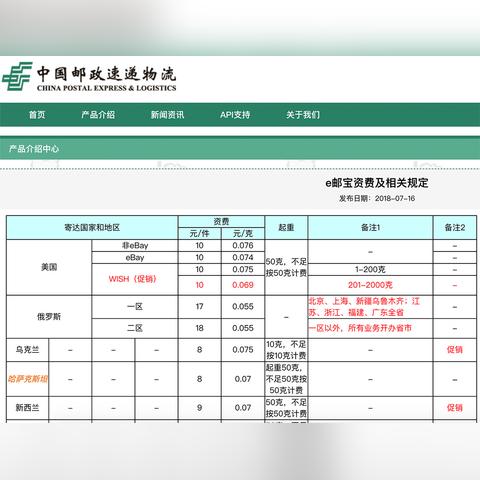Image resolution: width=480 pixels, height=480 pixels.
Task: Select the 非eBay row label
Action: [135, 246]
